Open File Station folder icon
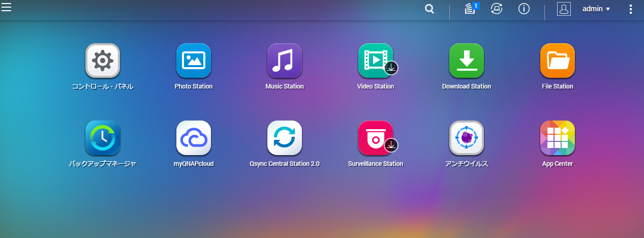The width and height of the screenshot is (644, 238). (558, 61)
